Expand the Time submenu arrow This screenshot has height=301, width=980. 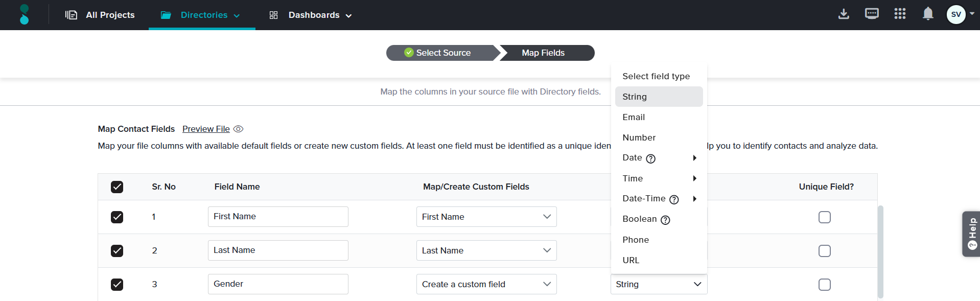(x=694, y=178)
